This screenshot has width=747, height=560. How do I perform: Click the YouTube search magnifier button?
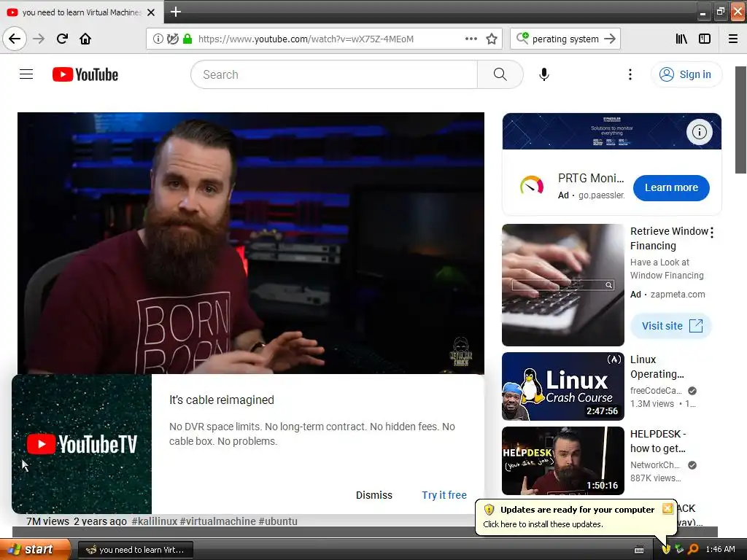click(x=500, y=74)
